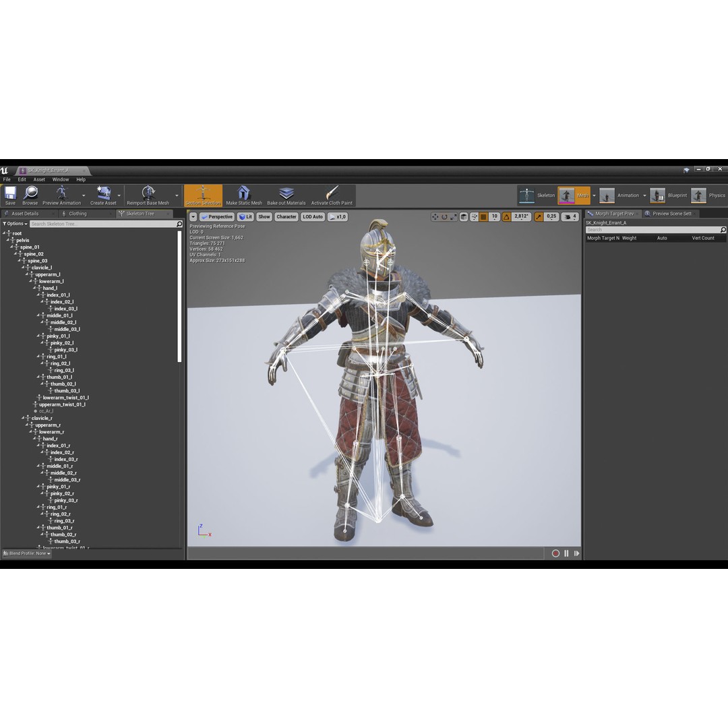Toggle Section Selection mode
The height and width of the screenshot is (728, 728).
tap(203, 195)
